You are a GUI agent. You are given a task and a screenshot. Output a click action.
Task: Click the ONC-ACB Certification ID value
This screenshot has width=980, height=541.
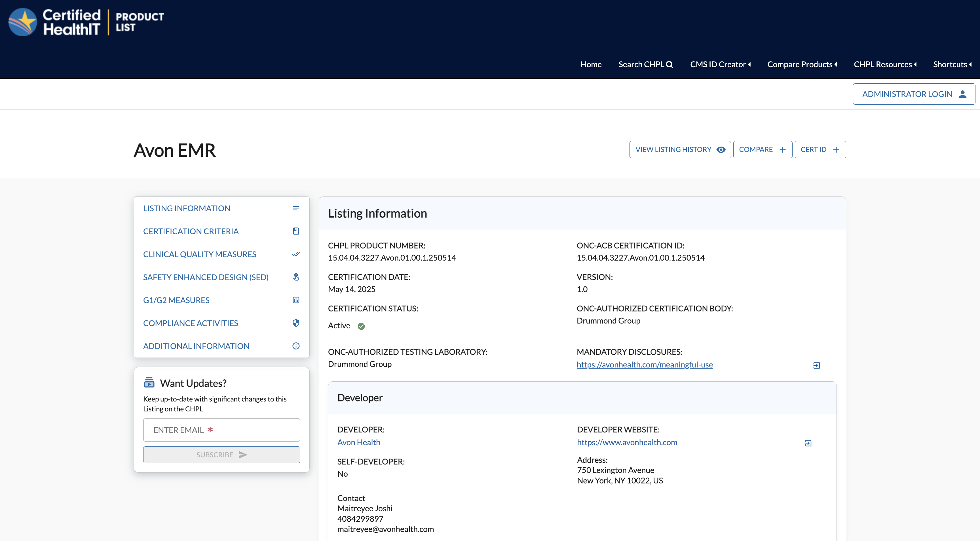[641, 257]
